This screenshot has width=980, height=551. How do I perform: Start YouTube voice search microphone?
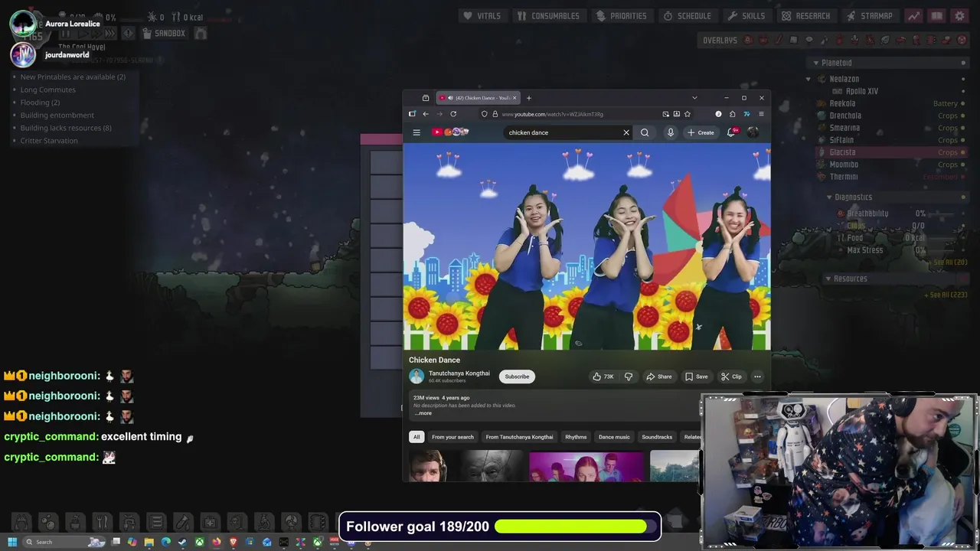[671, 132]
